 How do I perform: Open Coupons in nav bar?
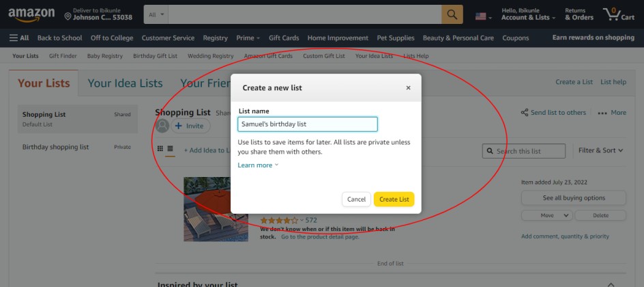pos(516,38)
